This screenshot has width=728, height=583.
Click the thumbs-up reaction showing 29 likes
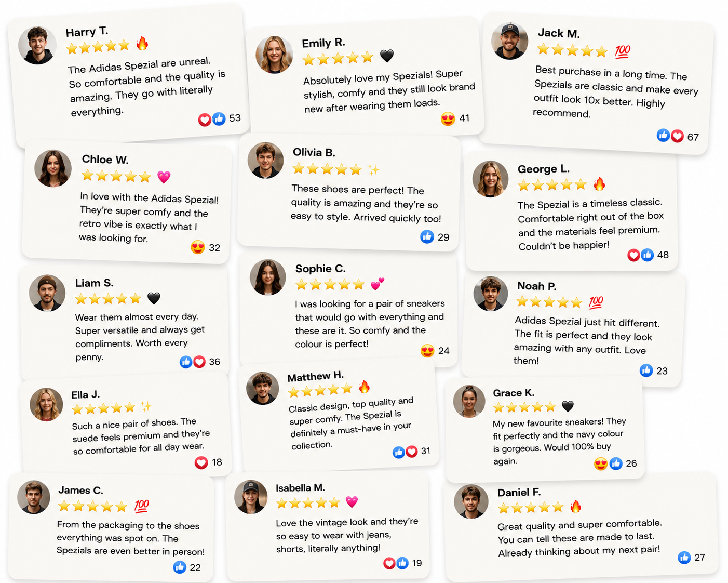(x=427, y=237)
